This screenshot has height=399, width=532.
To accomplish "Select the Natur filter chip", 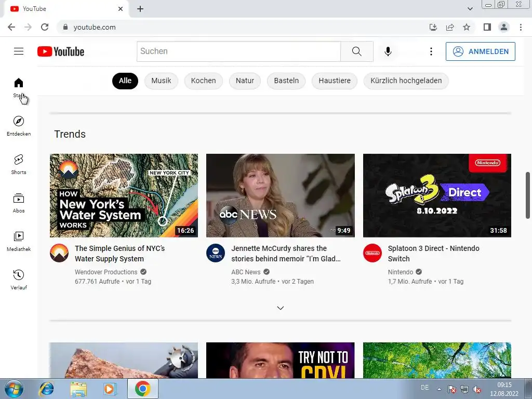I will 245,81.
